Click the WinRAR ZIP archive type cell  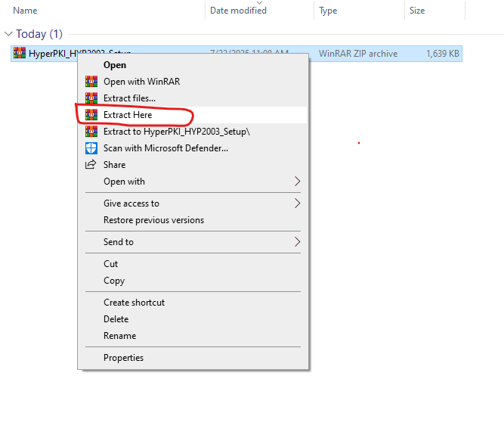[x=358, y=54]
